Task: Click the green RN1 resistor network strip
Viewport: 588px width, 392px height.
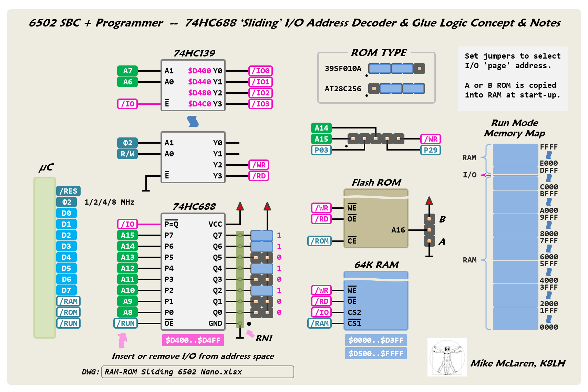Action: click(x=240, y=279)
